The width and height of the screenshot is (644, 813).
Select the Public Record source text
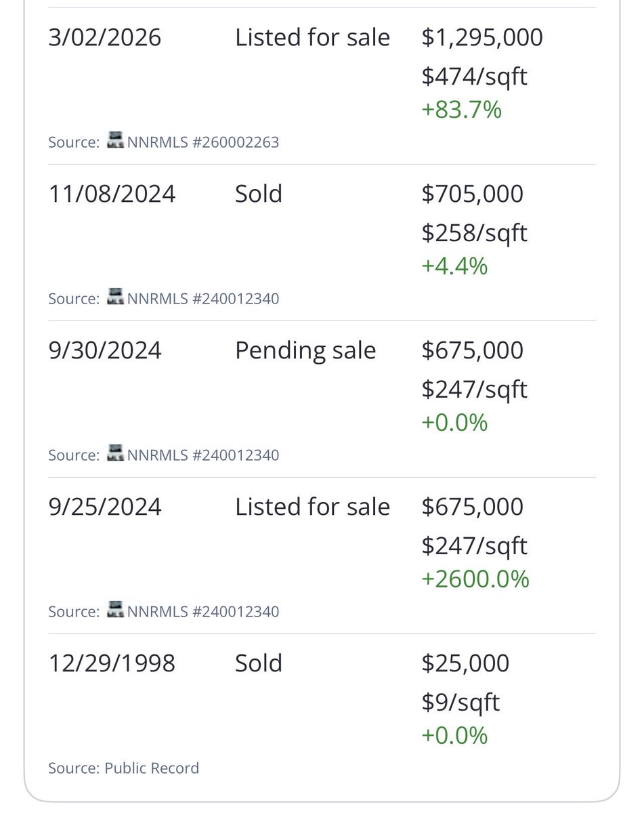click(x=152, y=768)
